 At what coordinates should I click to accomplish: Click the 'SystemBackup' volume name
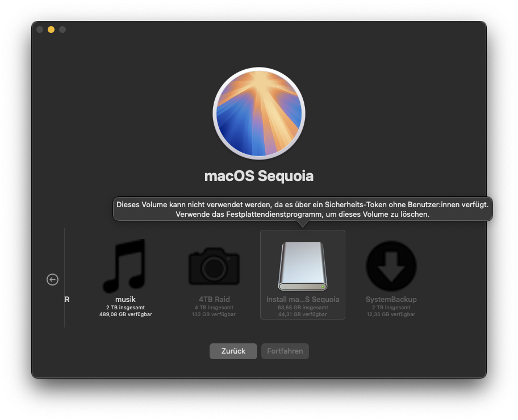(x=391, y=300)
